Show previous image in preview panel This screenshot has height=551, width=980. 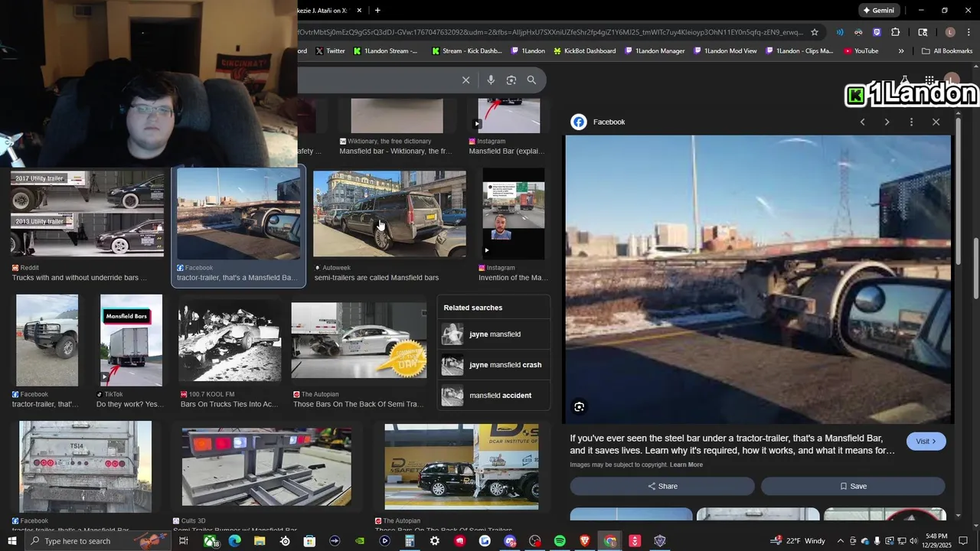tap(863, 122)
